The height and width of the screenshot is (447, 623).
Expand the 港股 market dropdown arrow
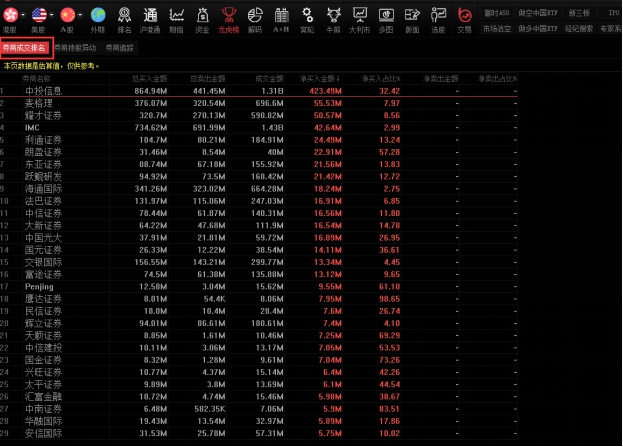coord(23,14)
